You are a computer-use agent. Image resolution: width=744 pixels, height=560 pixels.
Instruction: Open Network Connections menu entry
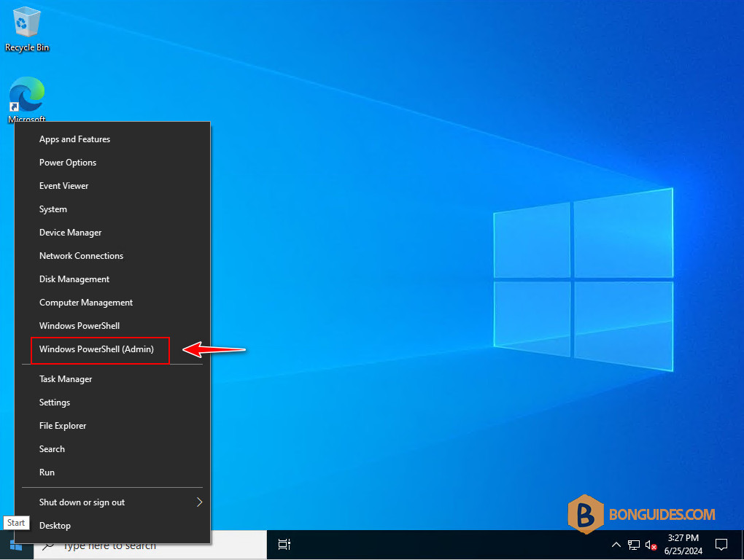(113, 256)
